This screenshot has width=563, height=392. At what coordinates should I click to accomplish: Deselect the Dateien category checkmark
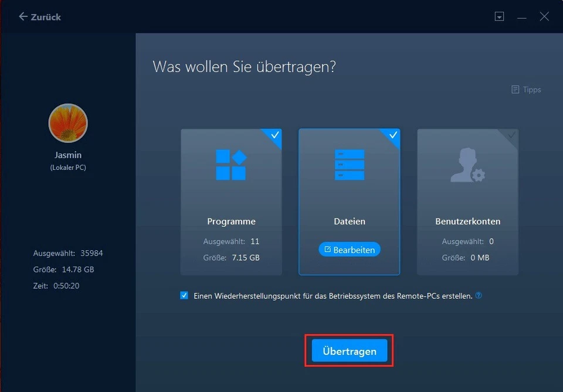tap(392, 137)
